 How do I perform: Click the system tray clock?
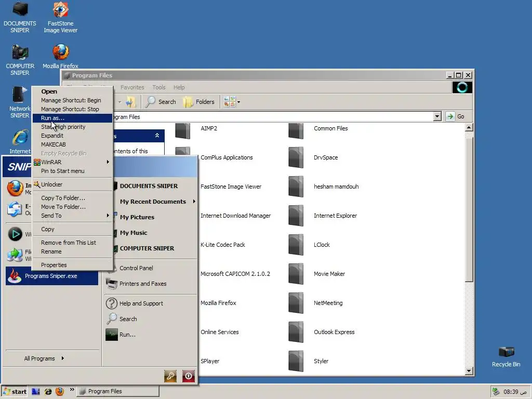click(515, 392)
